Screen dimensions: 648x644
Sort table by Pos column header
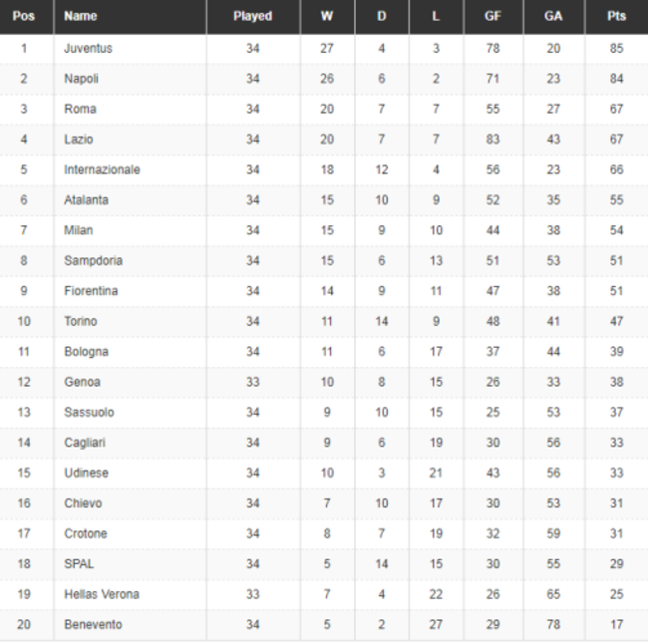point(24,16)
